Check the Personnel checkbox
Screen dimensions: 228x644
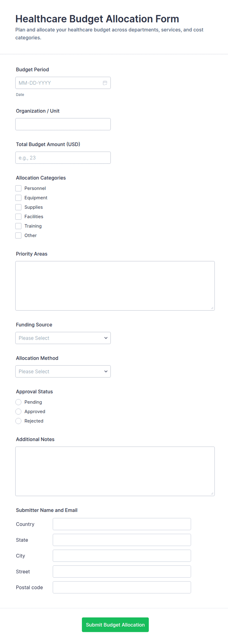[18, 188]
